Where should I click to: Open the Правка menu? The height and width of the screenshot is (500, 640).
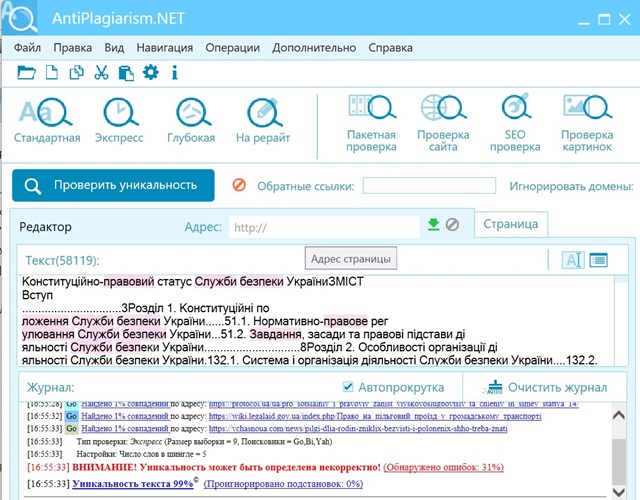click(73, 48)
